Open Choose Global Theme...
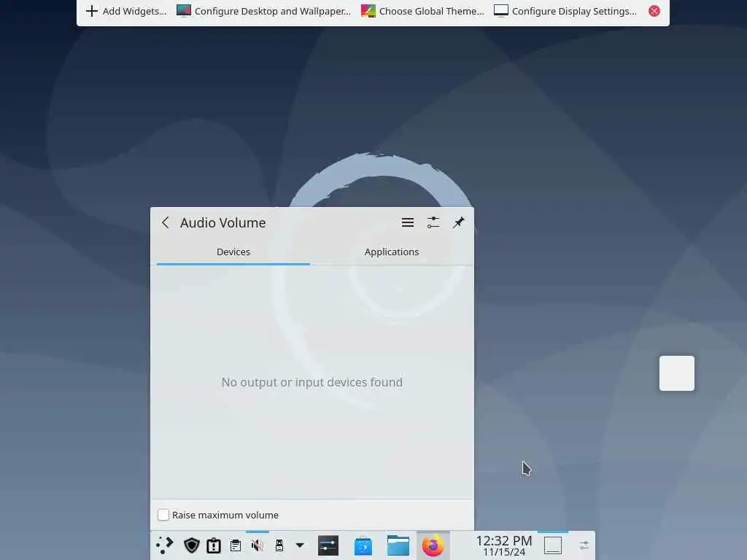Image resolution: width=747 pixels, height=560 pixels. tap(422, 11)
